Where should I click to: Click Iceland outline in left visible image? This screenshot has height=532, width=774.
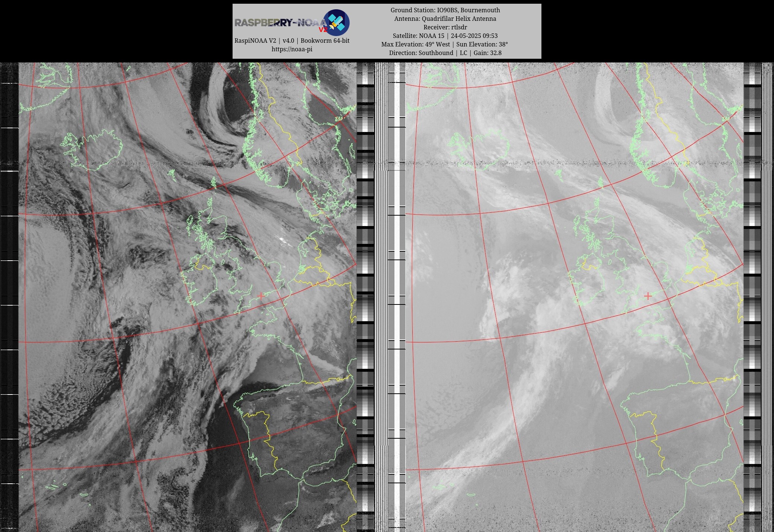click(92, 149)
